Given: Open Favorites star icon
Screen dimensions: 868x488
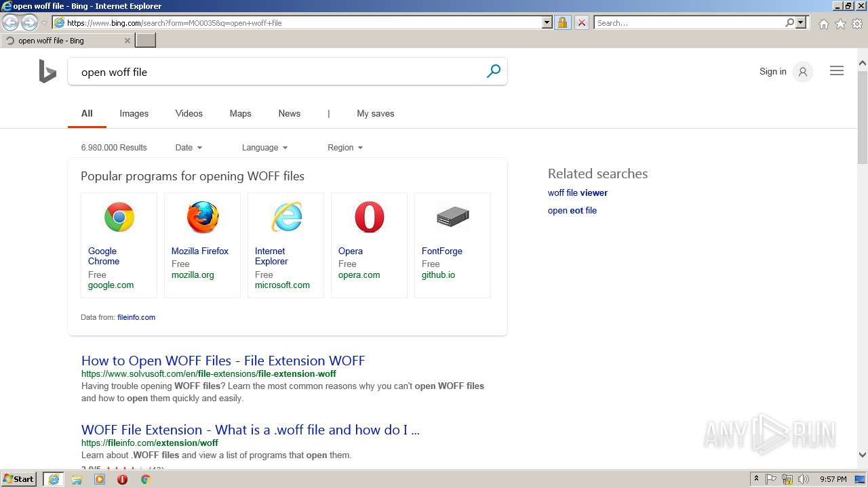Looking at the screenshot, I should 840,24.
